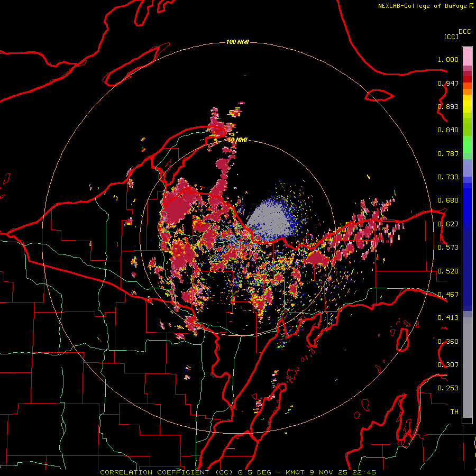Click the 0.413 scale label
The image size is (476, 476).
pyautogui.click(x=448, y=318)
